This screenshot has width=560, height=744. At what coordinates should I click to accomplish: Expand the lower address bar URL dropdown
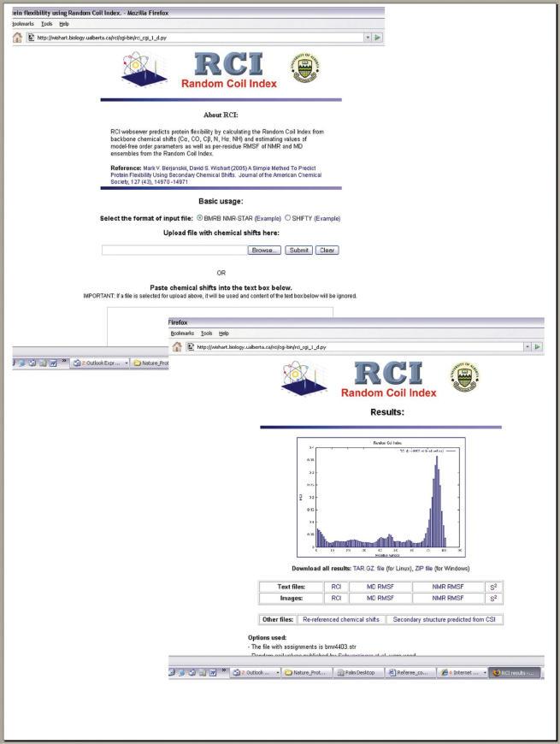527,346
